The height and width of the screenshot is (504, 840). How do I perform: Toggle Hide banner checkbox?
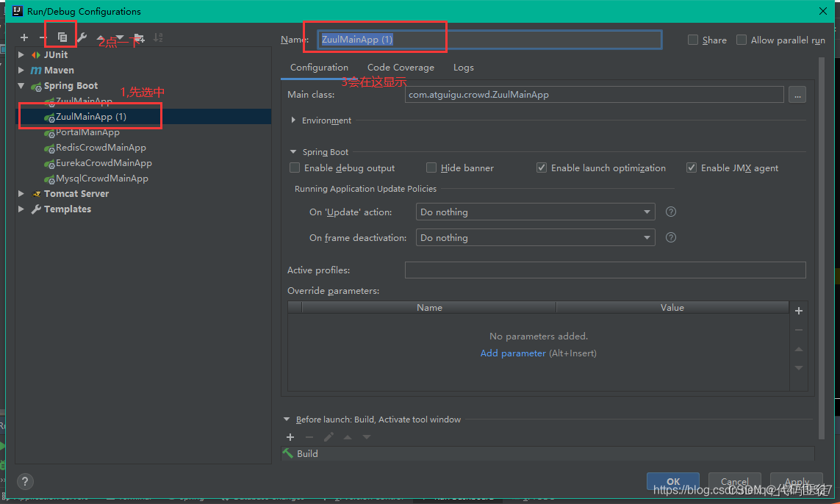click(x=431, y=168)
